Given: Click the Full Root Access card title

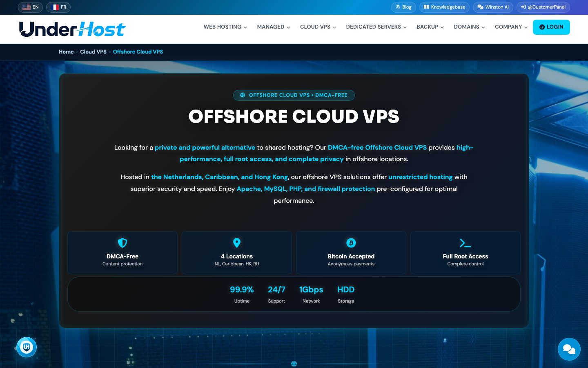Looking at the screenshot, I should point(465,256).
